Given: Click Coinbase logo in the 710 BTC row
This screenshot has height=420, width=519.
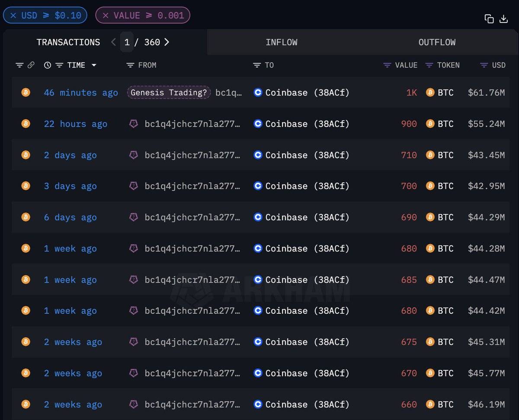Looking at the screenshot, I should (258, 155).
